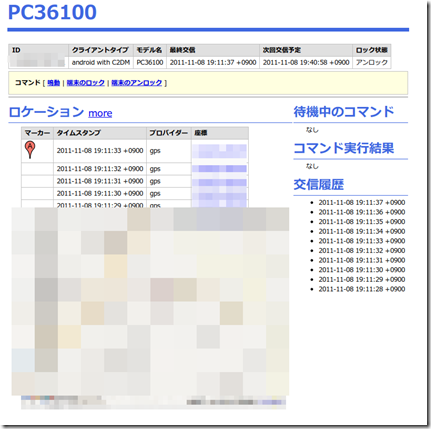This screenshot has width=431, height=429.
Task: Click the アンロック status cell
Action: [371, 62]
